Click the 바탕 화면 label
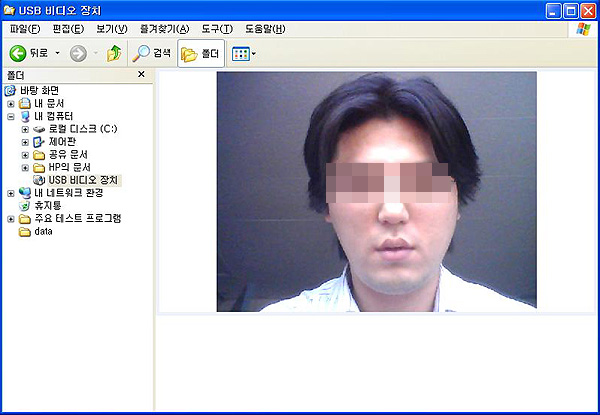Screen dimensions: 600x415 click(x=39, y=91)
